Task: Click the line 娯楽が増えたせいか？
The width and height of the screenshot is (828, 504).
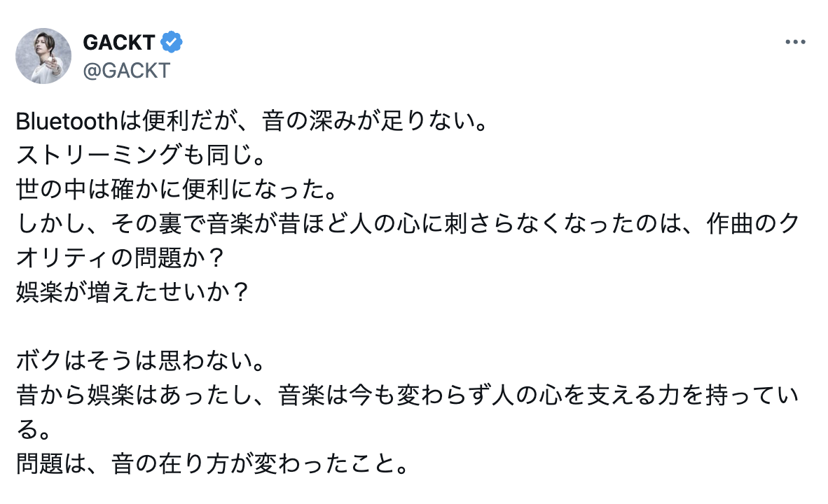Action: pos(132,292)
